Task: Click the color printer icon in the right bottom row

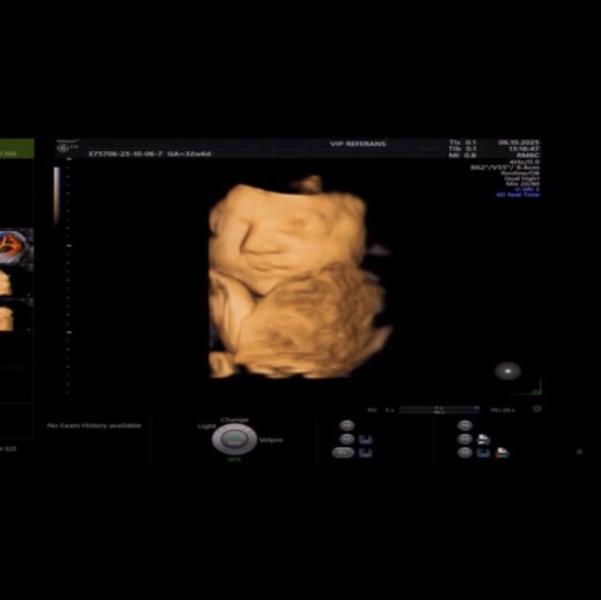Action: tap(502, 453)
